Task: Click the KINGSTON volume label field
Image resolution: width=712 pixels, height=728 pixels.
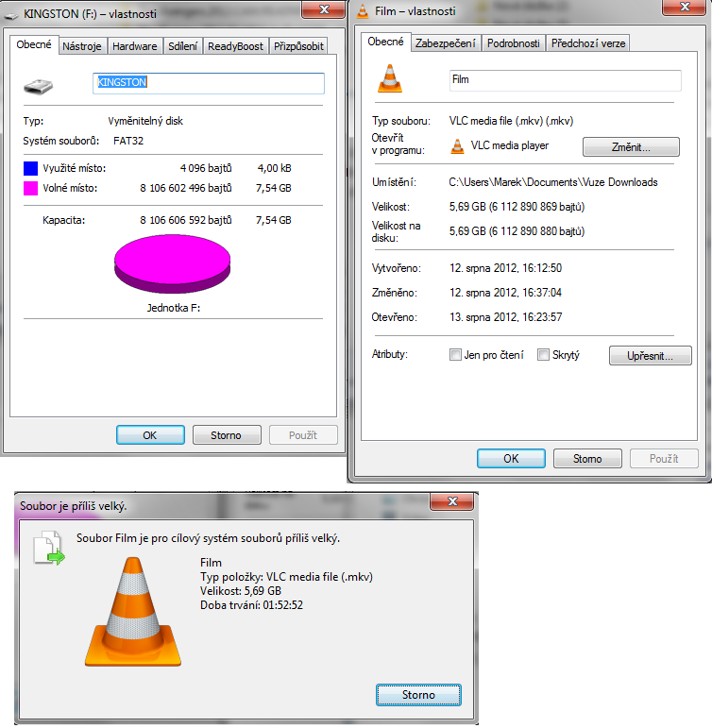Action: coord(209,83)
